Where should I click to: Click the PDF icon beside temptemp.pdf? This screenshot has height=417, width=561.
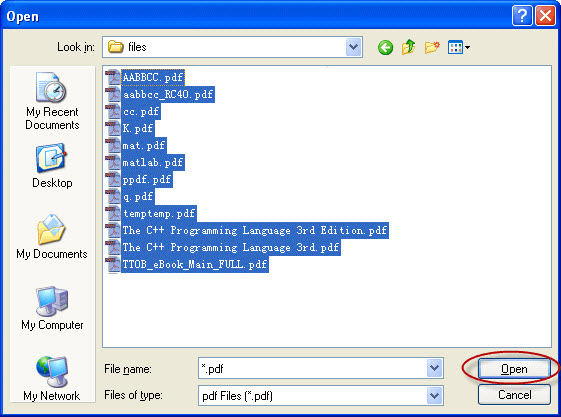coord(113,214)
